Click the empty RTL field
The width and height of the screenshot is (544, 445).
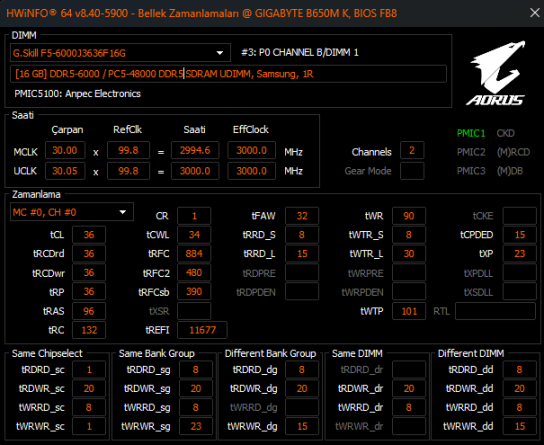coord(495,311)
